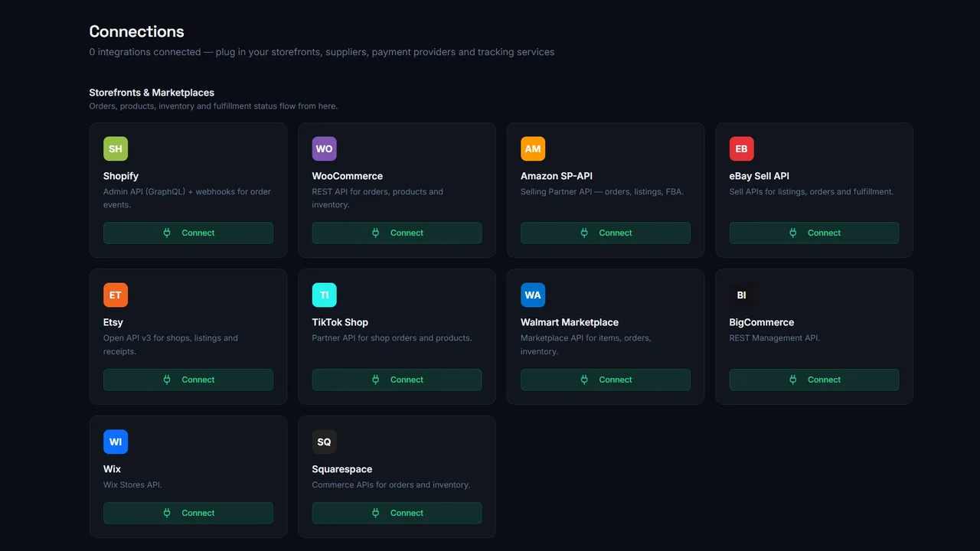Viewport: 980px width, 551px height.
Task: Click the 'REST Management API.' description
Action: (x=774, y=337)
